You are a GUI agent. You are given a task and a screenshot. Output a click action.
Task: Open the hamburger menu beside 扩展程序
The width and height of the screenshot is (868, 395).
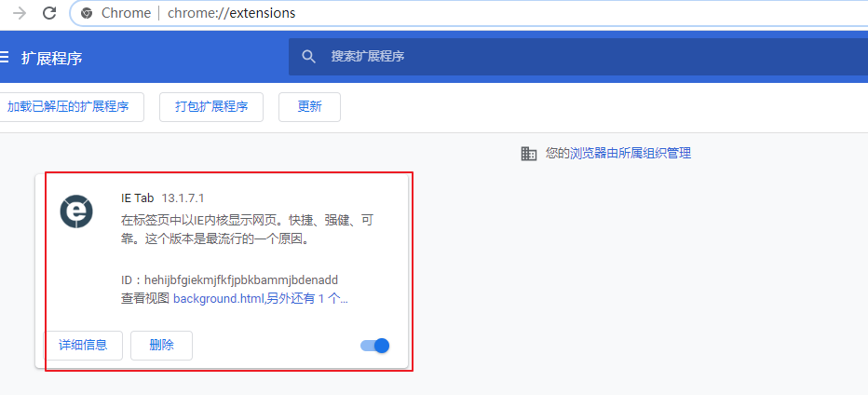(x=5, y=57)
